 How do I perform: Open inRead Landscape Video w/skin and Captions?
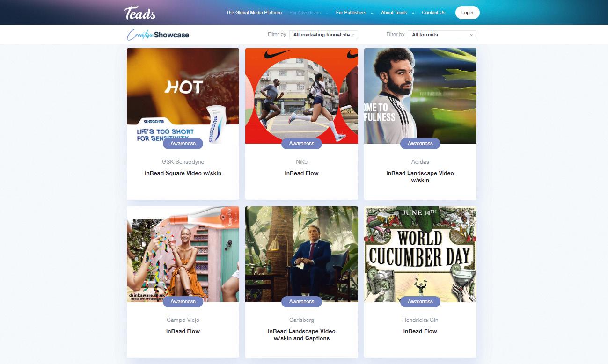301,335
